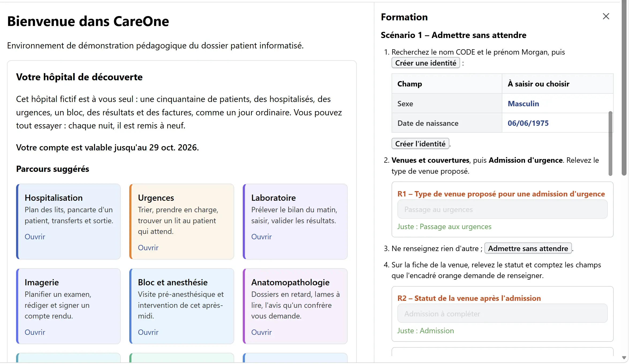Click the Admettre sans attendre key label
630x364 pixels.
click(x=528, y=248)
